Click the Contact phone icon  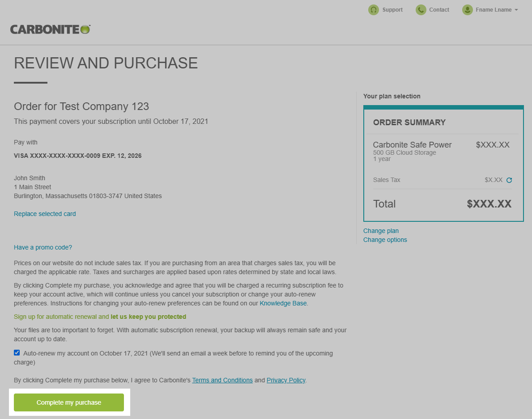pos(421,9)
